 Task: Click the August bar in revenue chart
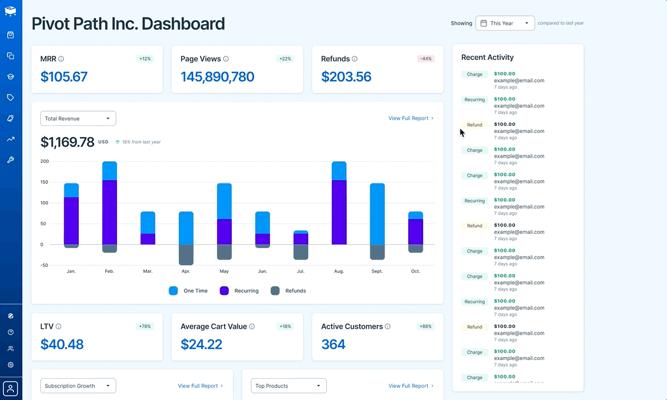click(x=339, y=203)
